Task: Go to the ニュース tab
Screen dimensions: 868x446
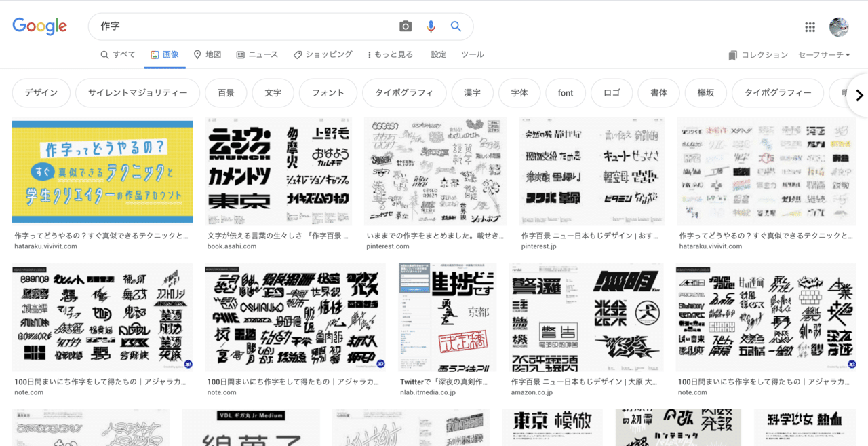Action: [257, 54]
